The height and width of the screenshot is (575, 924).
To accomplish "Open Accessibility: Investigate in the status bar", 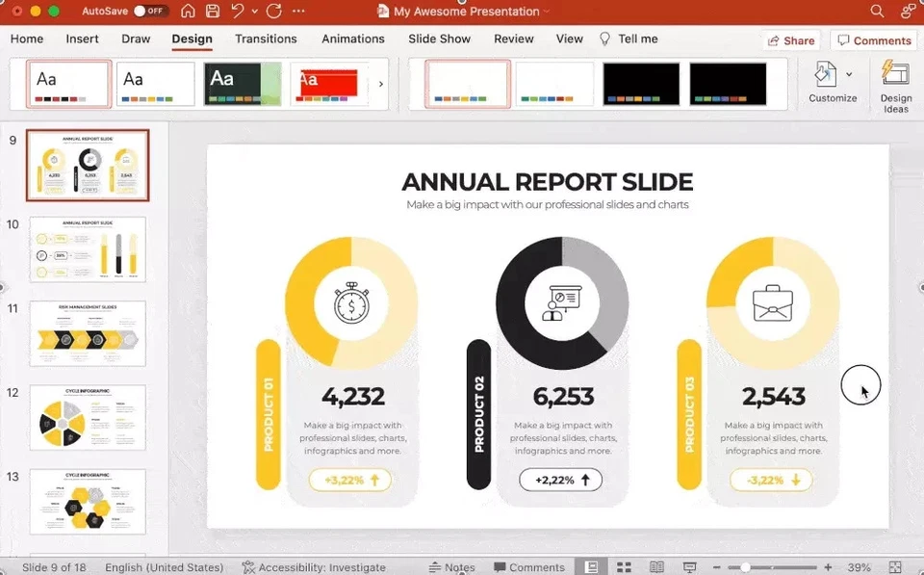I will (x=318, y=566).
